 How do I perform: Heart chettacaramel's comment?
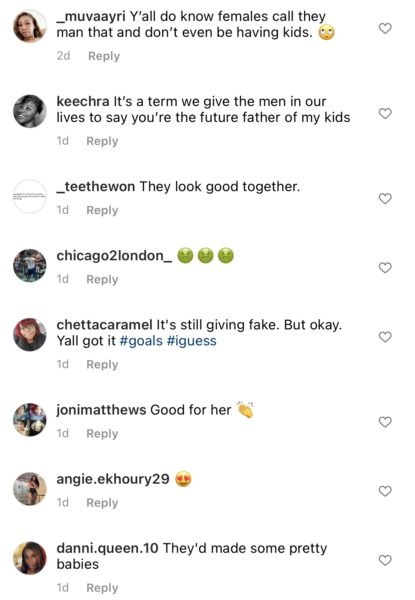[x=385, y=337]
